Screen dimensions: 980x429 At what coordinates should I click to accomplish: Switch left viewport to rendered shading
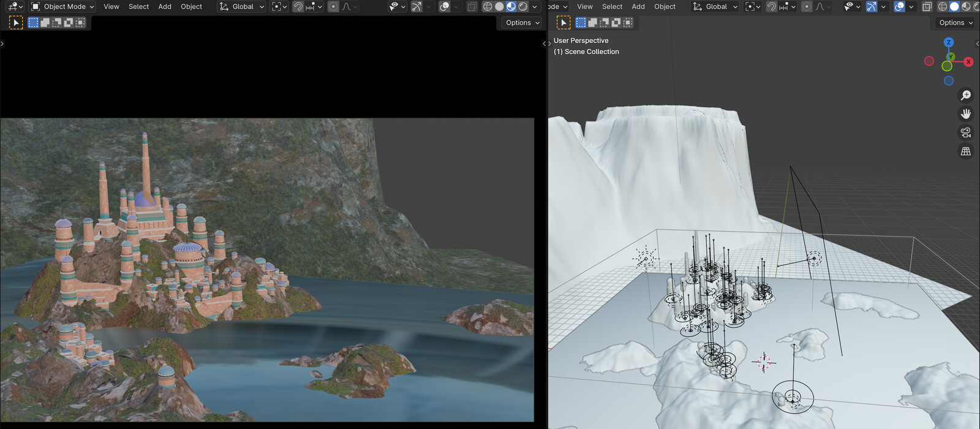522,7
